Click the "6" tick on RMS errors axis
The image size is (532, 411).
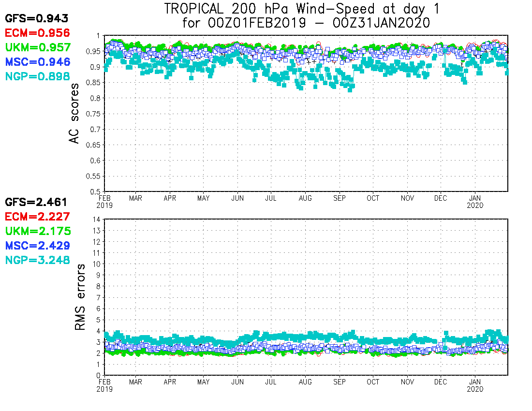click(99, 309)
